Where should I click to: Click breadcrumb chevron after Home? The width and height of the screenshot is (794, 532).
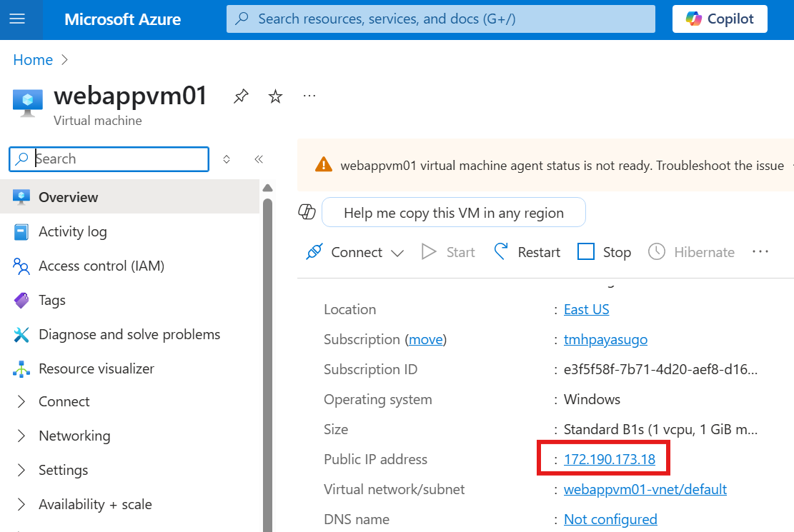[x=64, y=60]
